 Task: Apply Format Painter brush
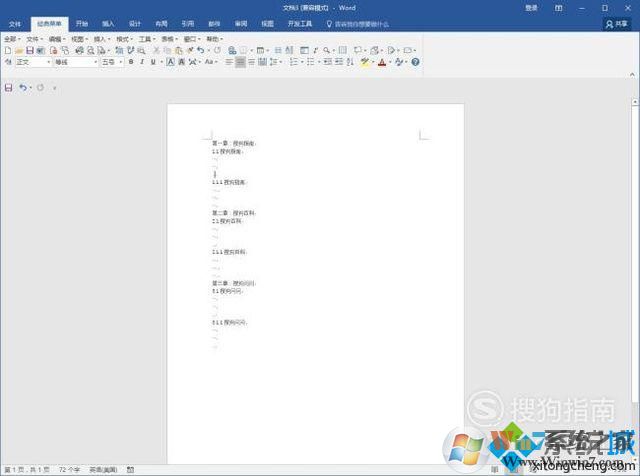[190, 51]
